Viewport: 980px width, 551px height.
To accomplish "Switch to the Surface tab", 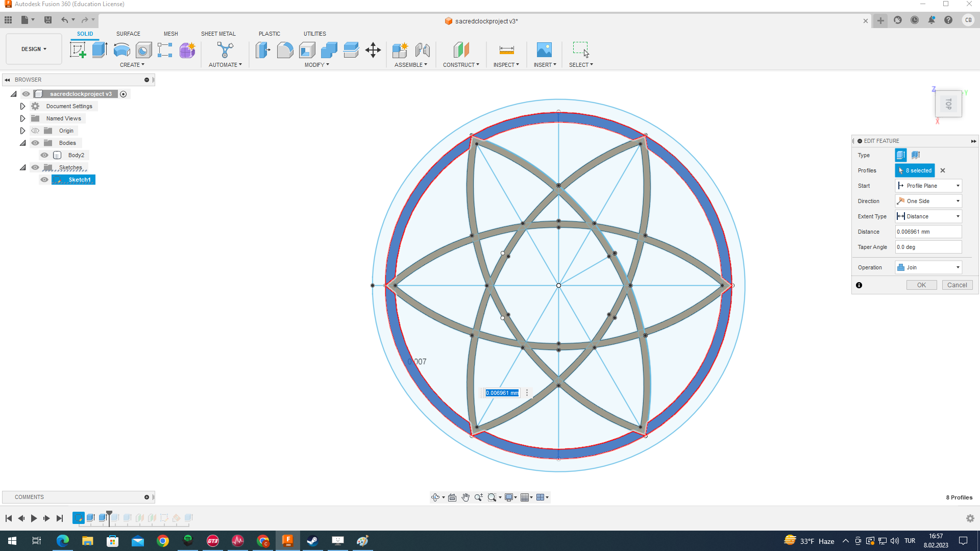I will point(128,34).
